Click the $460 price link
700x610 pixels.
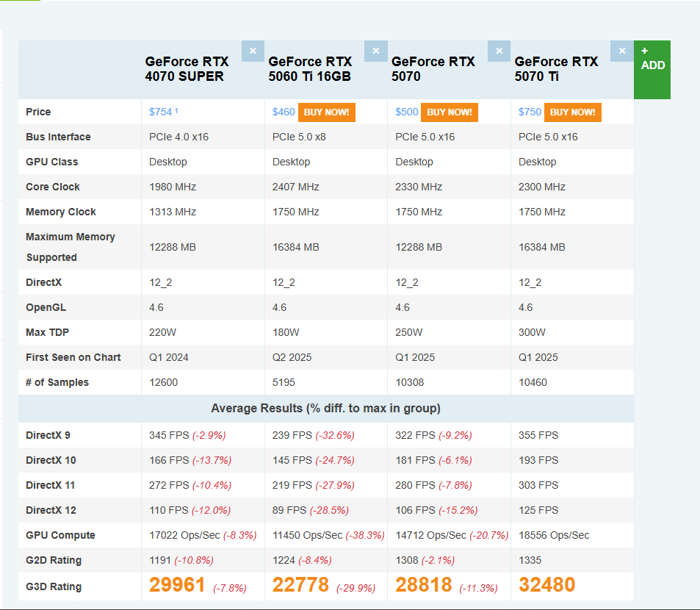point(283,112)
